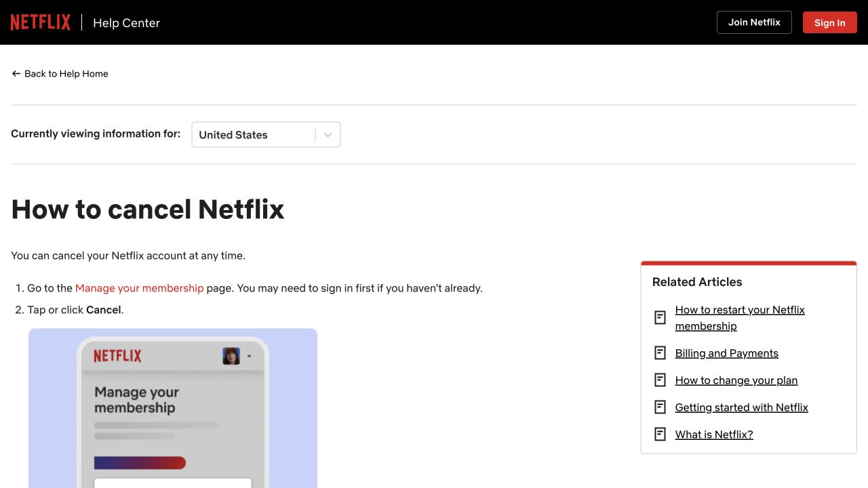Click 'Currently viewing information for:' label
Image resolution: width=868 pixels, height=488 pixels.
pos(96,134)
